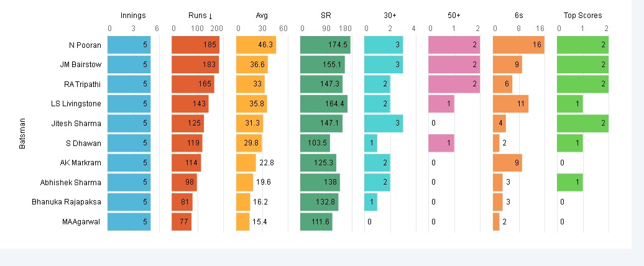Click the vertical Batsman axis title
644x266 pixels.
[23, 133]
